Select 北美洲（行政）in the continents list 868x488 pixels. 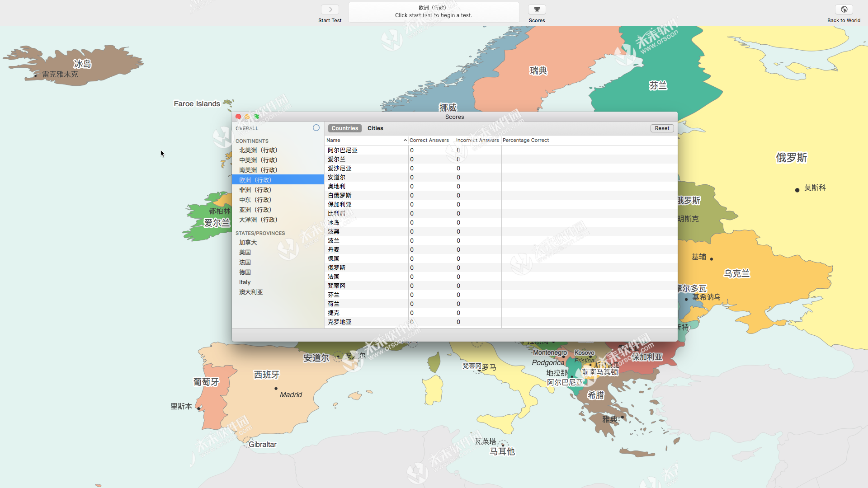pyautogui.click(x=278, y=150)
